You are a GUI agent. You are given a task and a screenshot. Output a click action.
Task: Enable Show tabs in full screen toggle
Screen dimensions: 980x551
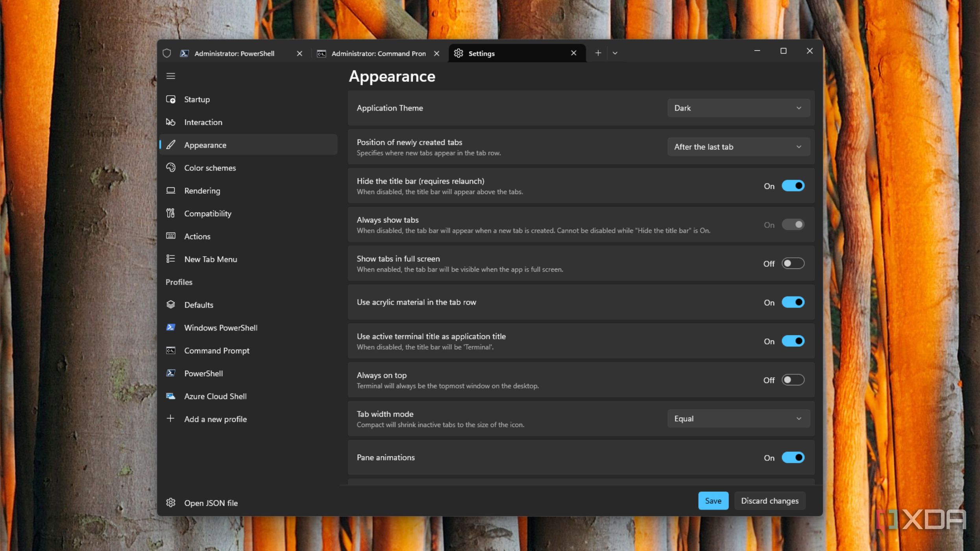793,263
